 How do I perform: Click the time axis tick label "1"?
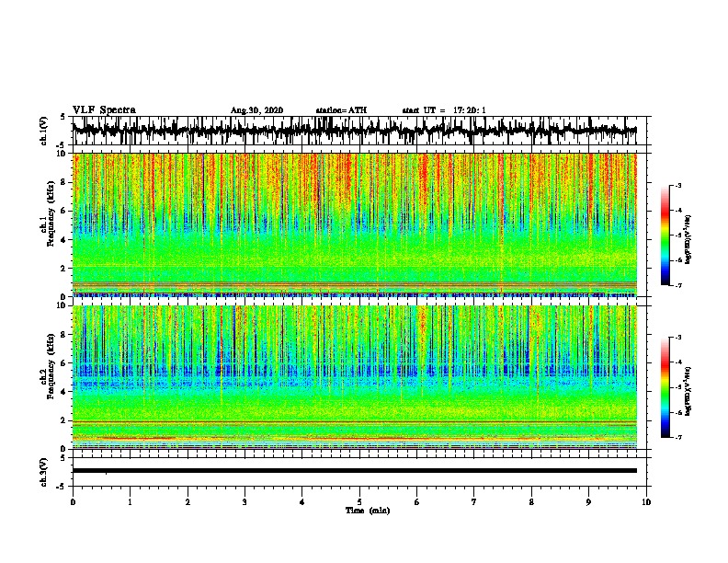(130, 502)
